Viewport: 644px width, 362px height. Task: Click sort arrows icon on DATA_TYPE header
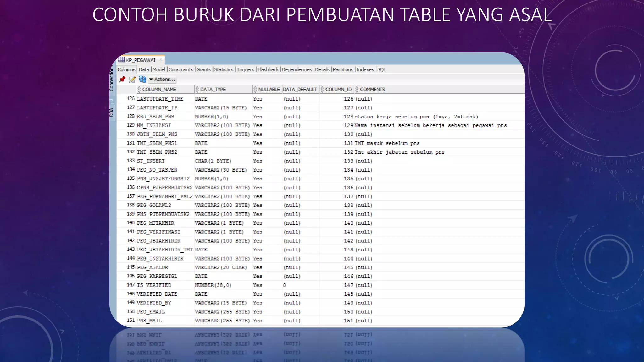click(x=197, y=90)
